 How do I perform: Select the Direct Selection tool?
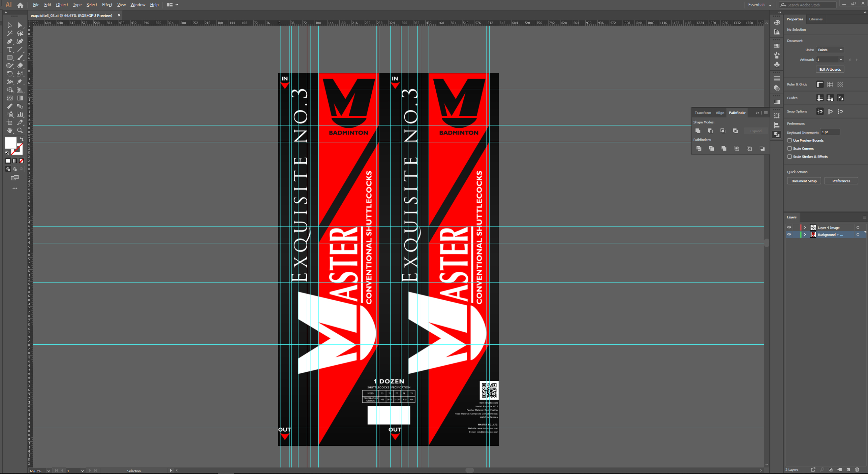(x=20, y=25)
